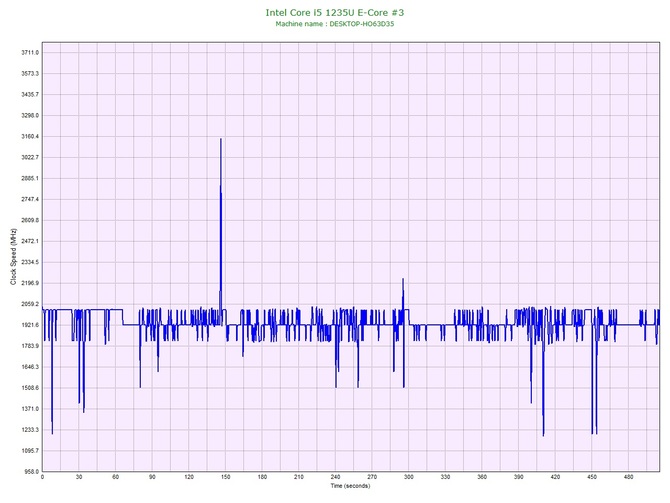The image size is (670, 503).
Task: Click the 2747.4 y-axis value
Action: (30, 199)
